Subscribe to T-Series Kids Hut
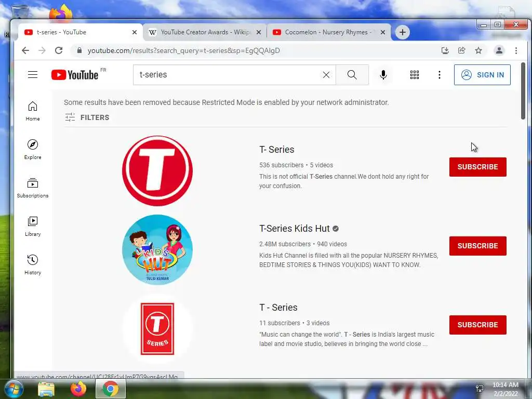The image size is (532, 399). coord(478,246)
